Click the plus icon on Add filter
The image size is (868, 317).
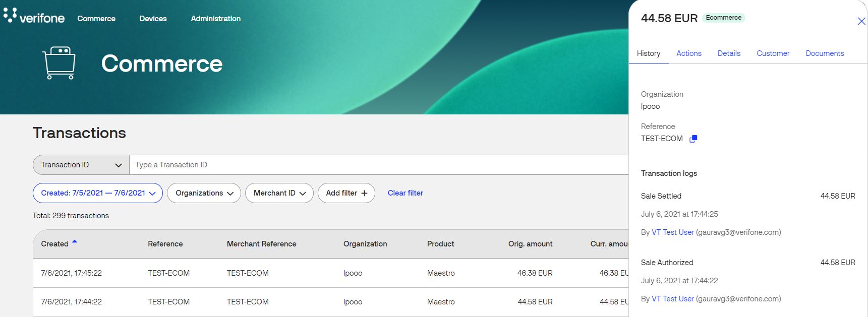(364, 193)
